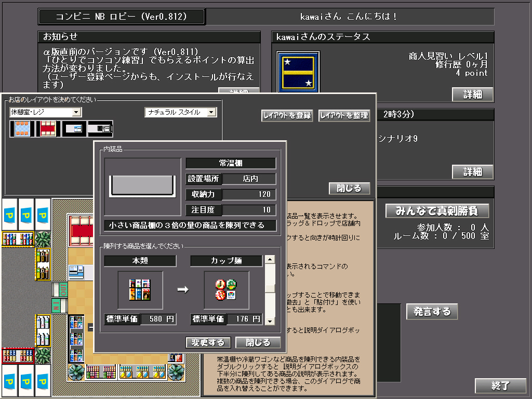Confirm product change with 変更する button
Image resolution: width=532 pixels, height=399 pixels.
(208, 342)
